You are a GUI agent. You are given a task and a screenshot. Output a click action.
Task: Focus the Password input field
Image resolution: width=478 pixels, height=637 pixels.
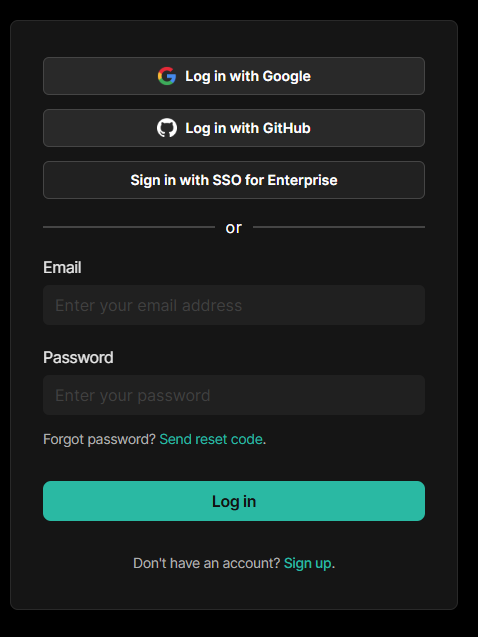click(234, 395)
